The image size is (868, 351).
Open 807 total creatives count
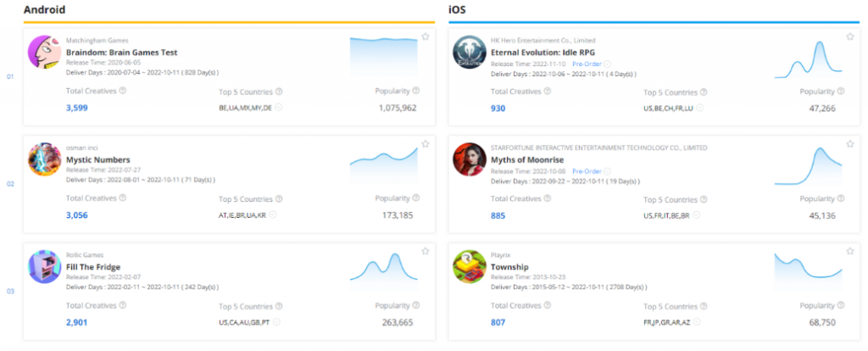click(498, 323)
